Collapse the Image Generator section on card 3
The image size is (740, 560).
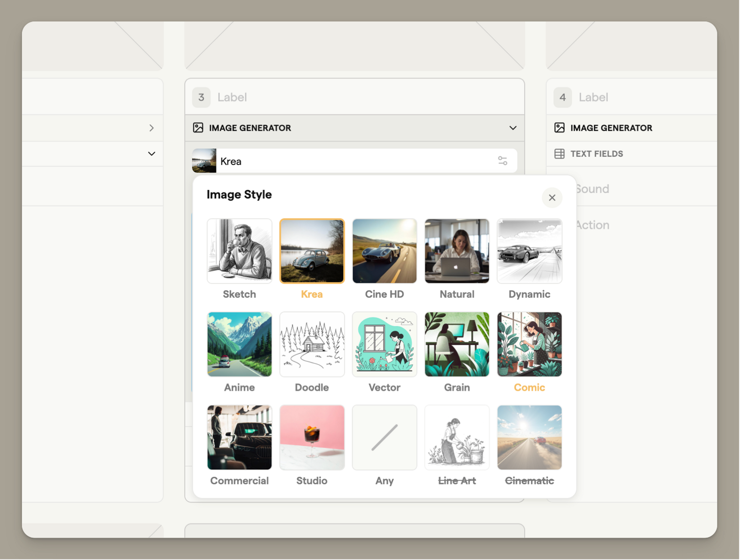[512, 128]
